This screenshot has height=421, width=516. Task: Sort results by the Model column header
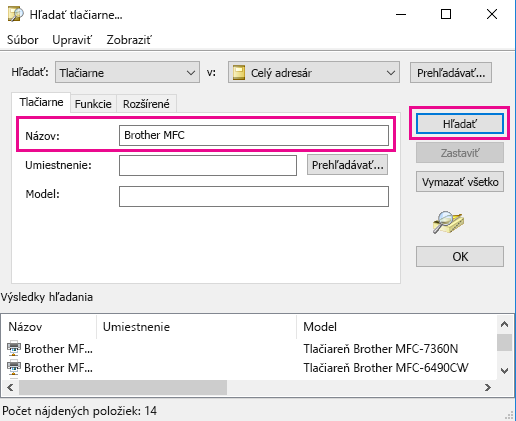click(397, 327)
